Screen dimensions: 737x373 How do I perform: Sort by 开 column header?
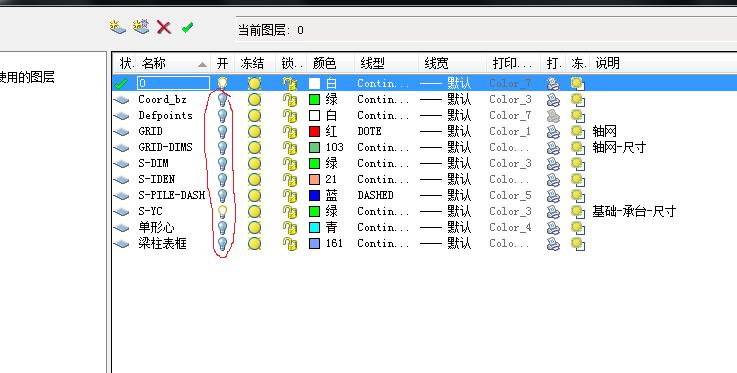(x=222, y=63)
